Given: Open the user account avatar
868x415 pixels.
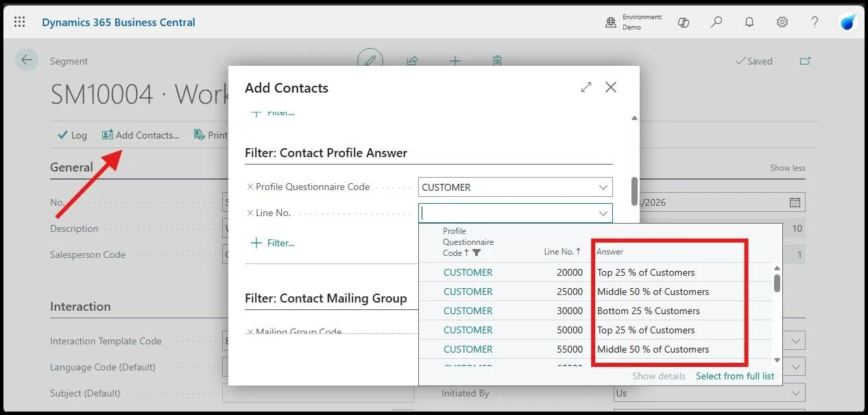Looking at the screenshot, I should [848, 22].
